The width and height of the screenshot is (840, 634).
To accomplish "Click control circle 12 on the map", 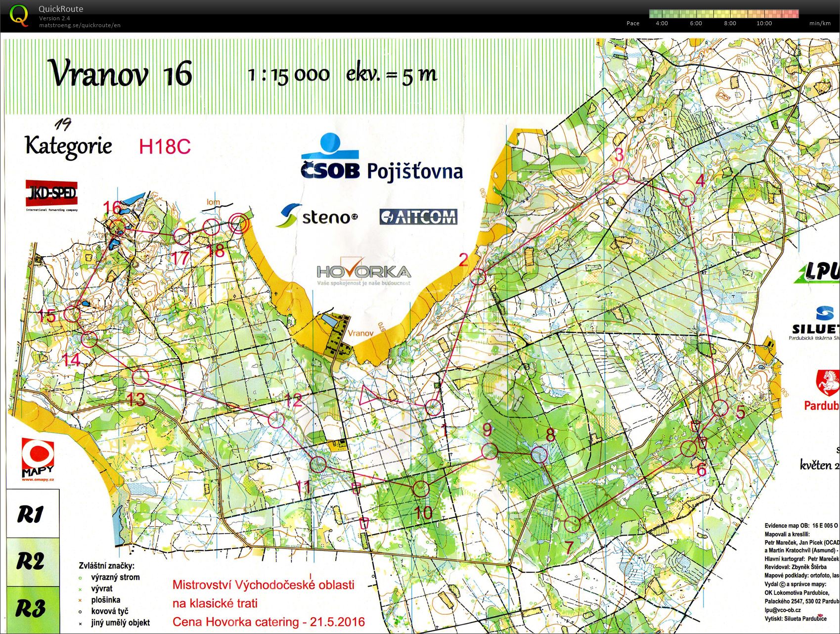I will 276,420.
